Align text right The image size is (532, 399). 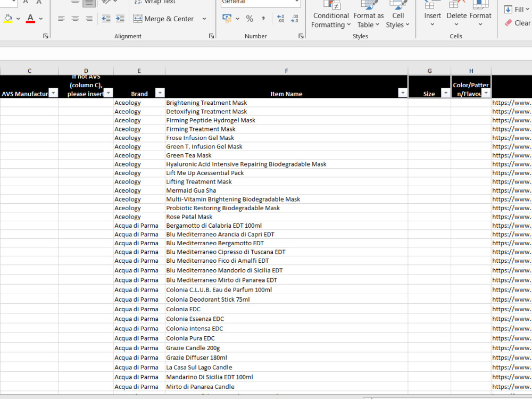(89, 19)
